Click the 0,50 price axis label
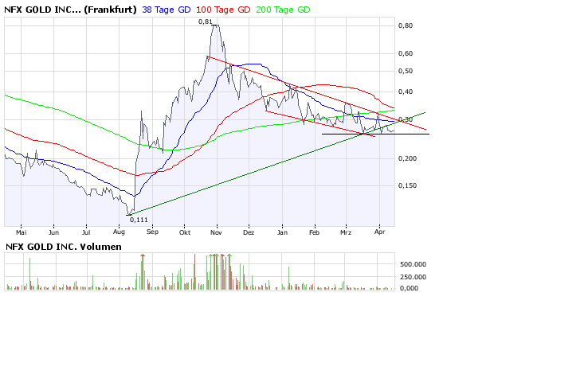This screenshot has height=378, width=588. click(406, 72)
